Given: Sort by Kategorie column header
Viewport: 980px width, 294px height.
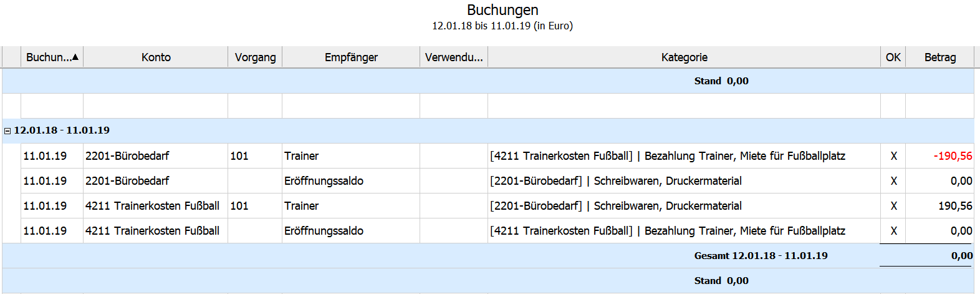Looking at the screenshot, I should pyautogui.click(x=684, y=57).
